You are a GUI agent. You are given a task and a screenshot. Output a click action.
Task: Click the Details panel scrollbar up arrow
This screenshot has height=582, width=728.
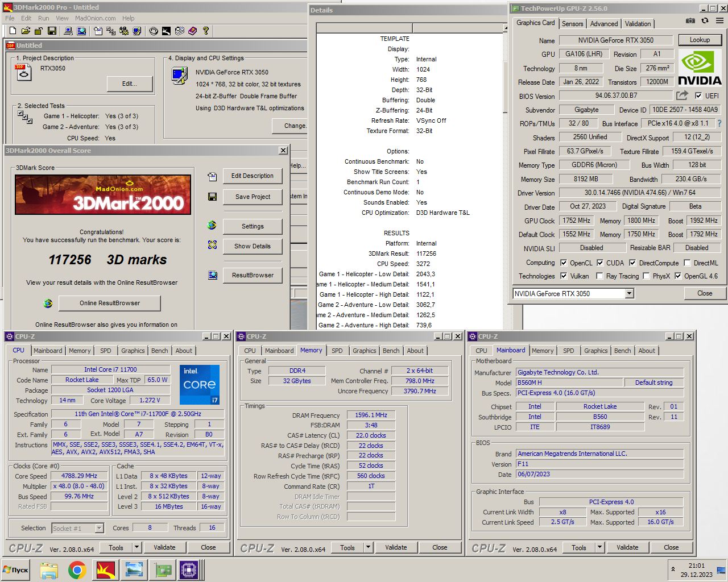tap(506, 28)
